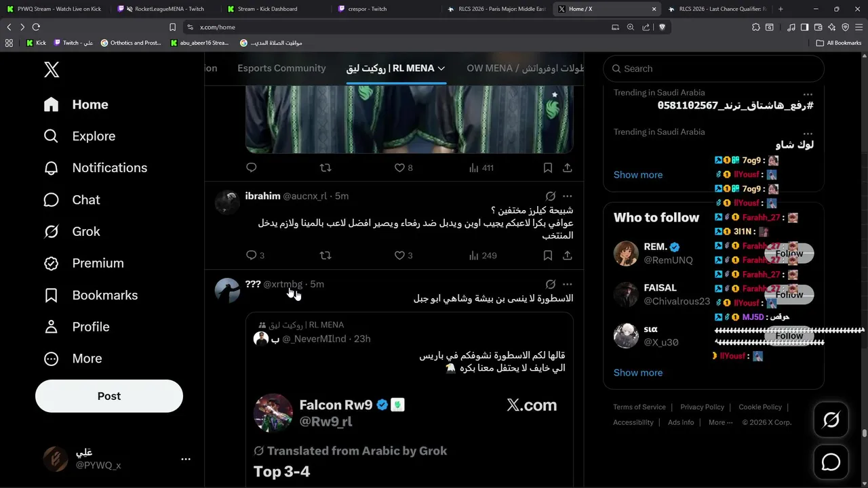Open Chat in the sidebar
Viewport: 868px width, 488px height.
click(72, 200)
